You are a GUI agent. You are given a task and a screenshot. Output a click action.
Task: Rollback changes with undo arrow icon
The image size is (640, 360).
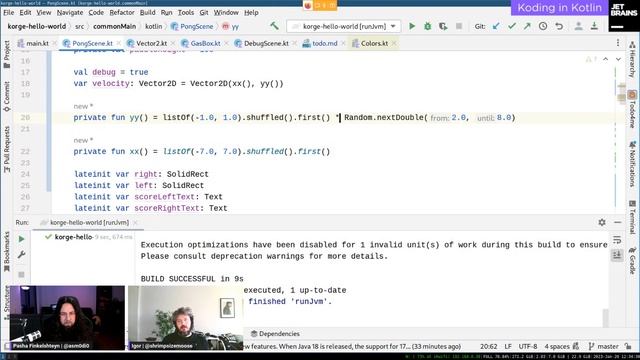[559, 26]
